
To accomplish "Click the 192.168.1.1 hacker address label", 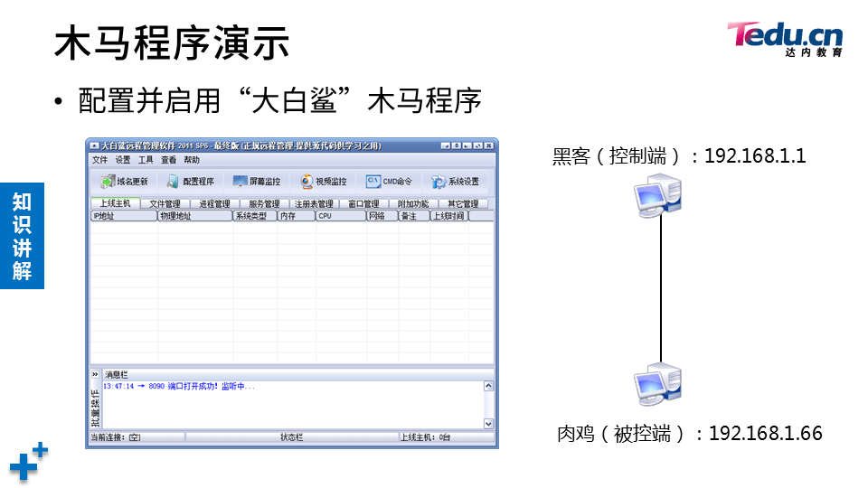I will tap(755, 156).
